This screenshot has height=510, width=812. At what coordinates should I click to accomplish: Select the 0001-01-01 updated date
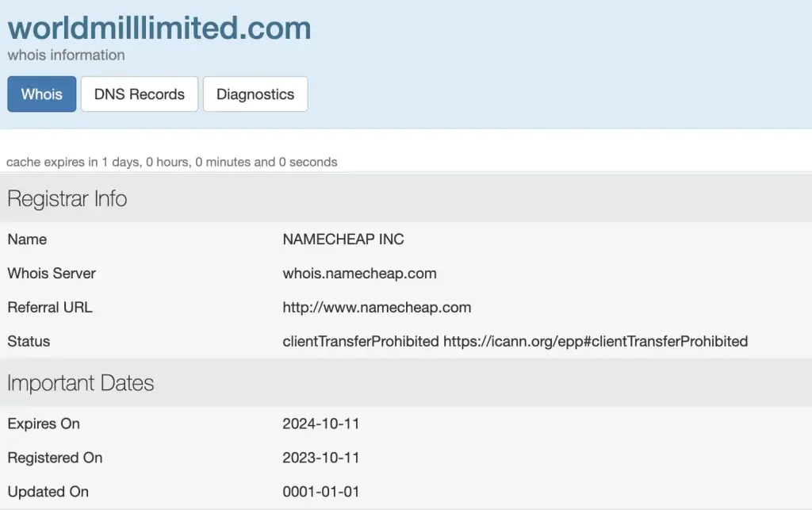coord(320,492)
